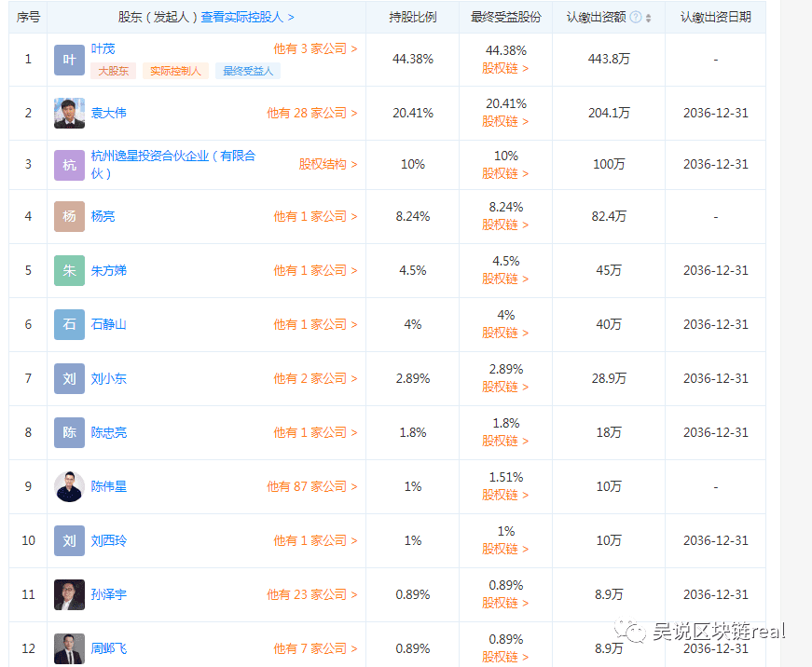Click 袁大伟's profile photo
Screen dimensions: 812x667
(x=69, y=113)
